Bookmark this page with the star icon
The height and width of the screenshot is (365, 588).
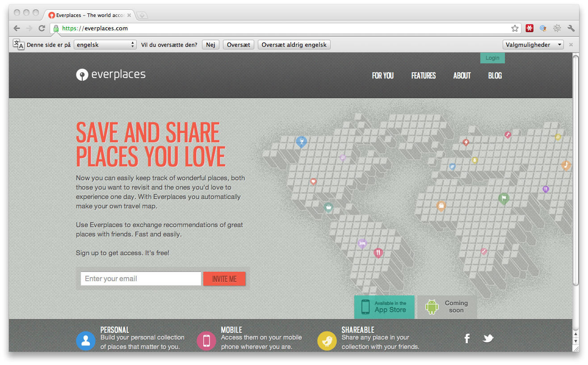[x=515, y=28]
